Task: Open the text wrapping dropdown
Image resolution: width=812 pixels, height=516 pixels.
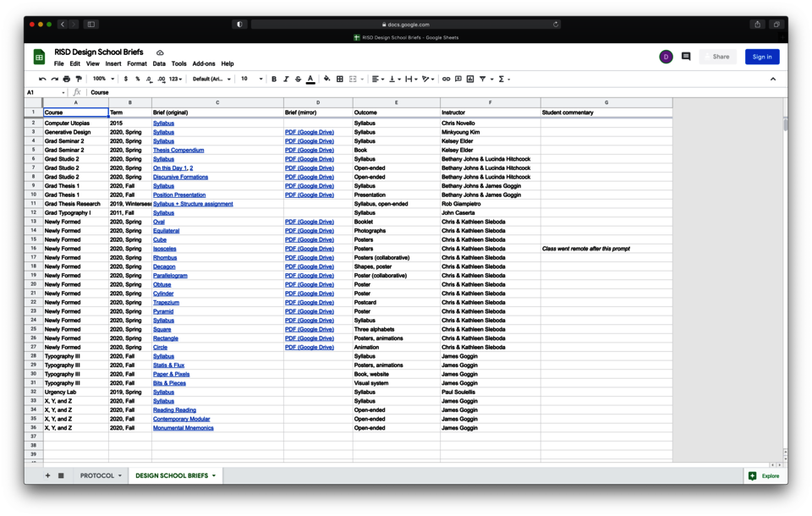Action: [x=411, y=79]
